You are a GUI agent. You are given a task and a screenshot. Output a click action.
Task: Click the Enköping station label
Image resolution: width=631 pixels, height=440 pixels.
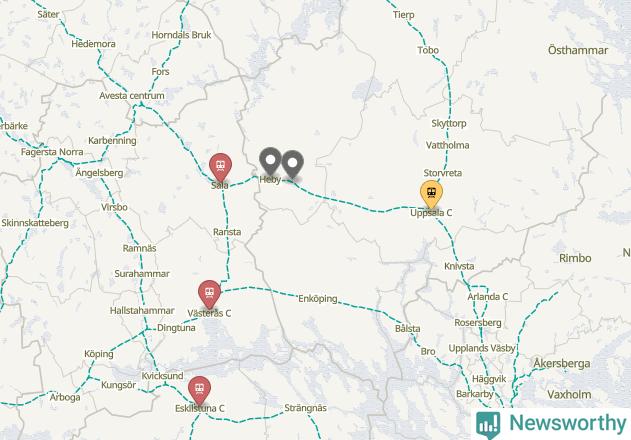(318, 299)
